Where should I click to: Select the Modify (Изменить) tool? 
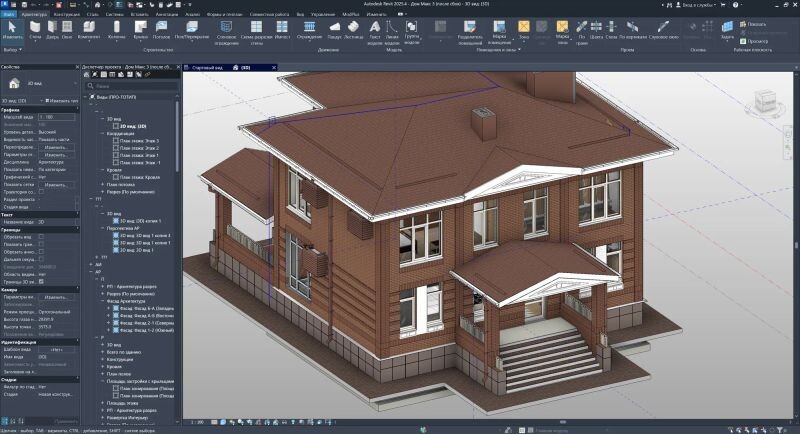12,30
